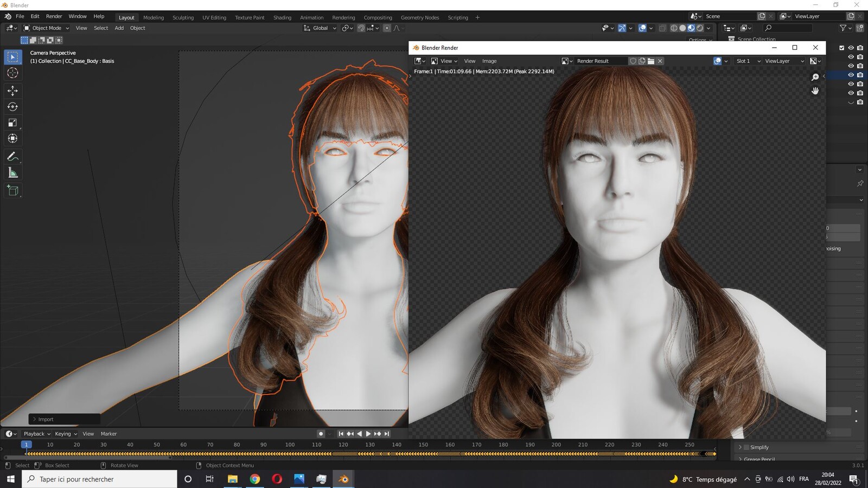Open File Explorer from the taskbar
The height and width of the screenshot is (488, 868).
coord(232,479)
